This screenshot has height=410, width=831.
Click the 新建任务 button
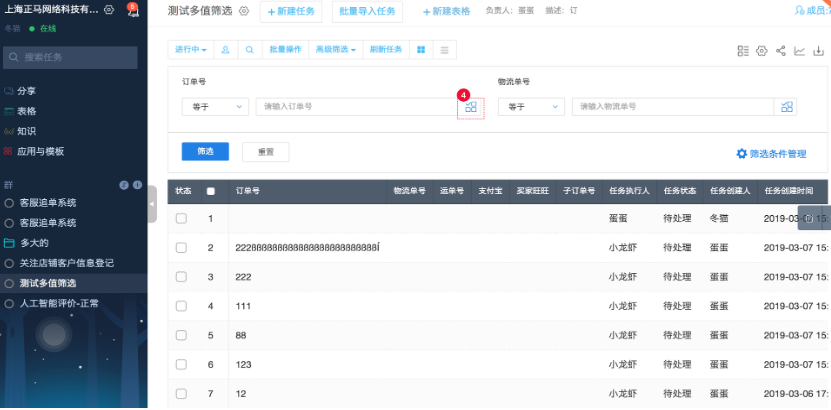(291, 12)
